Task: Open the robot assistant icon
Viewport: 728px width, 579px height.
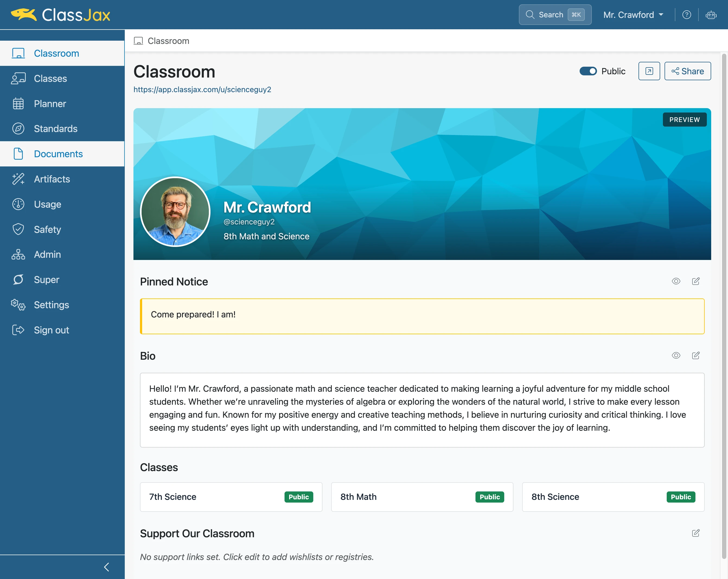Action: click(x=711, y=15)
